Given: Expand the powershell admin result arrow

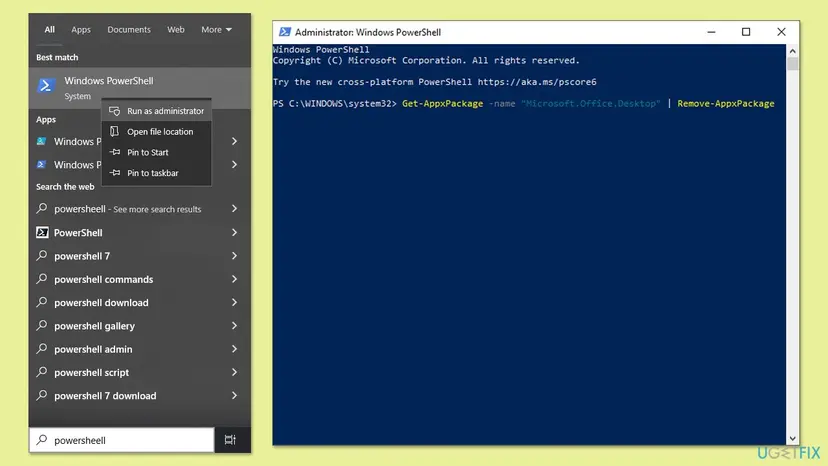Looking at the screenshot, I should (x=234, y=349).
